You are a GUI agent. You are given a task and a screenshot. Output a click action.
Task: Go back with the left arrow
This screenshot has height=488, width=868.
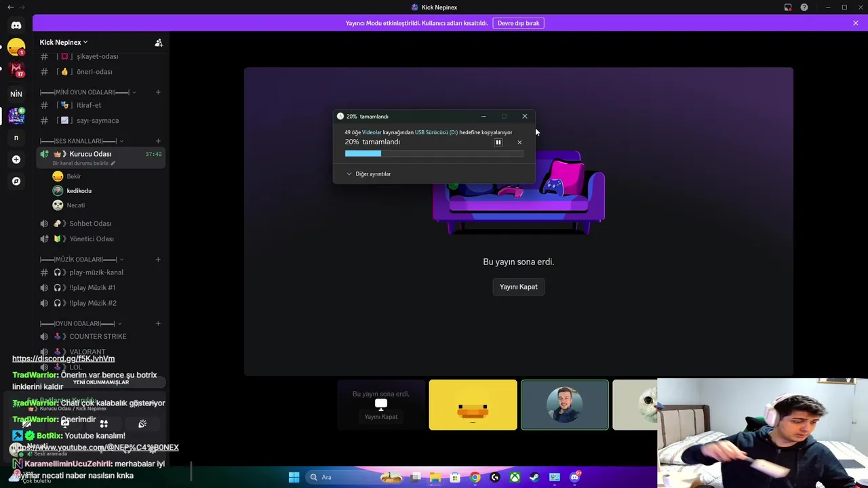click(x=10, y=7)
